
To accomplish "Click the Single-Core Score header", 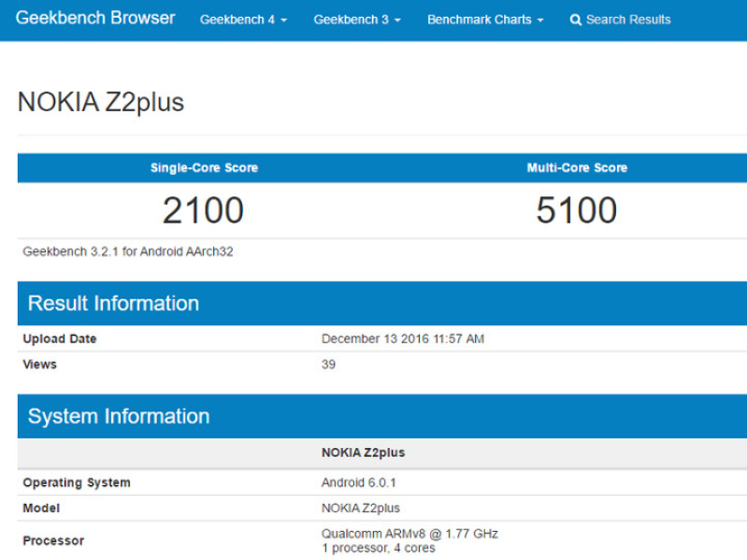I will point(205,167).
